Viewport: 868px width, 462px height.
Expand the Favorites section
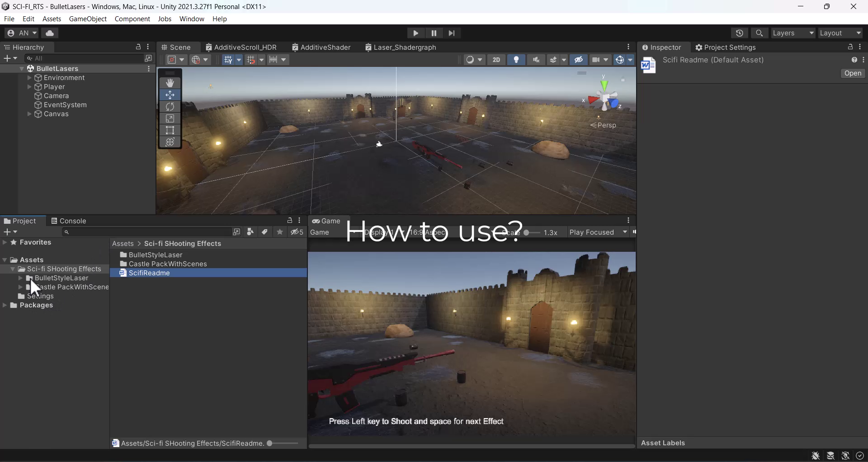tap(5, 242)
